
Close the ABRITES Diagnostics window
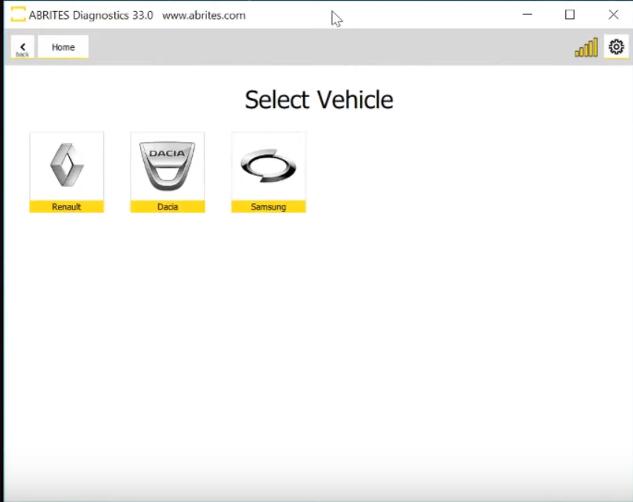(613, 15)
